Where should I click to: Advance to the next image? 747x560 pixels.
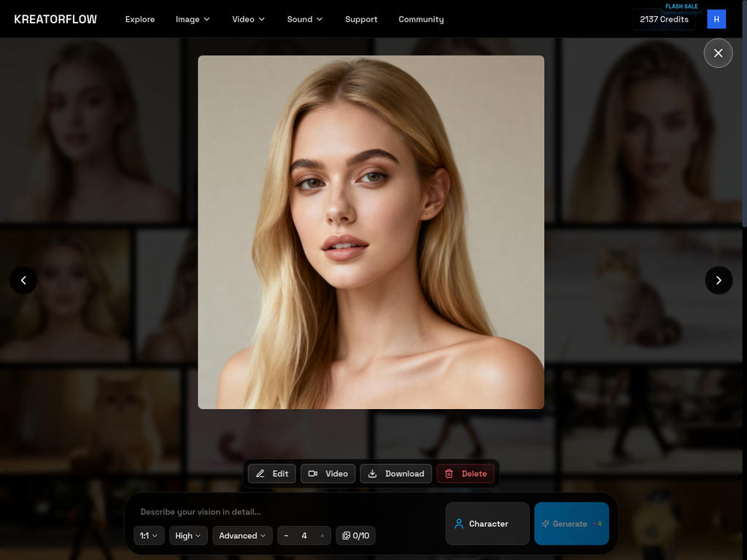point(719,280)
